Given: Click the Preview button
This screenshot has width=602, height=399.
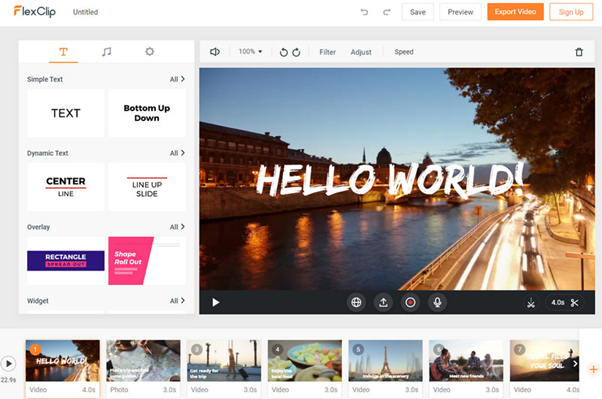Looking at the screenshot, I should (460, 12).
